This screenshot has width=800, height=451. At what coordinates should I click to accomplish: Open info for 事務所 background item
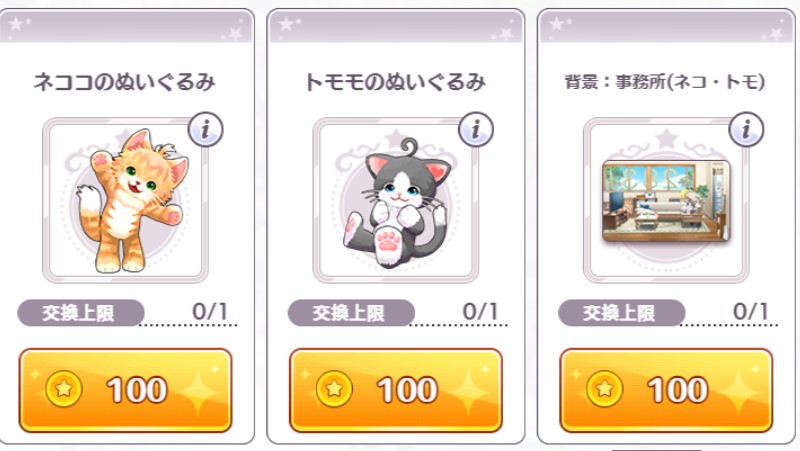746,130
